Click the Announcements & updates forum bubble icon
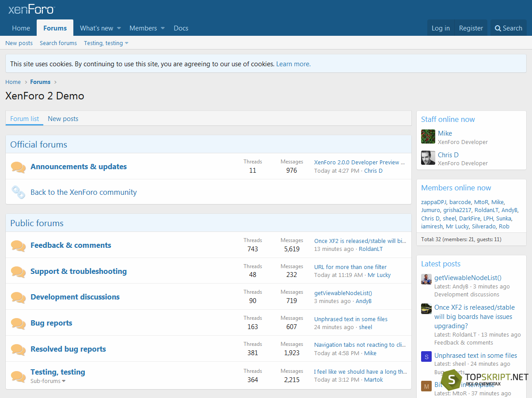Screen dimensions: 532x398 [18, 167]
